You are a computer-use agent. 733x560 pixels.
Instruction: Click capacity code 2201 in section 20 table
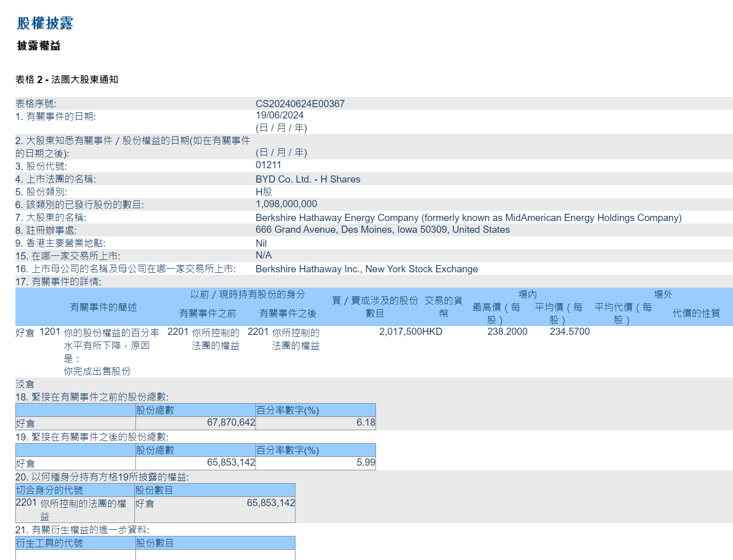point(26,503)
